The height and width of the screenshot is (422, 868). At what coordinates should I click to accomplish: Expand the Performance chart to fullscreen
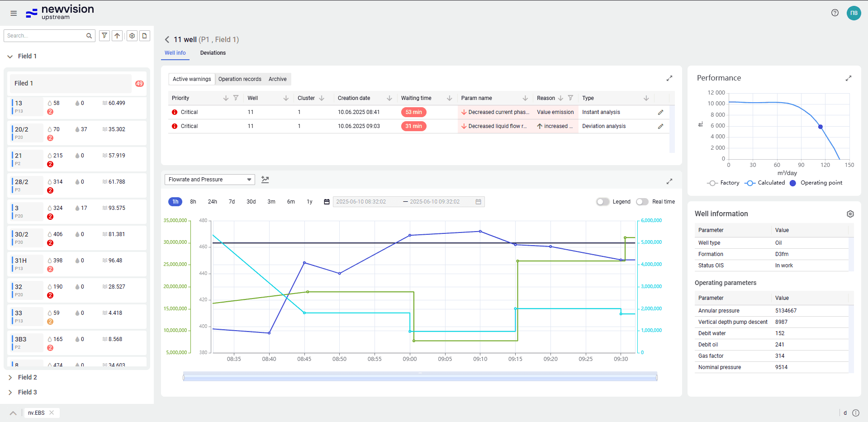click(x=849, y=78)
